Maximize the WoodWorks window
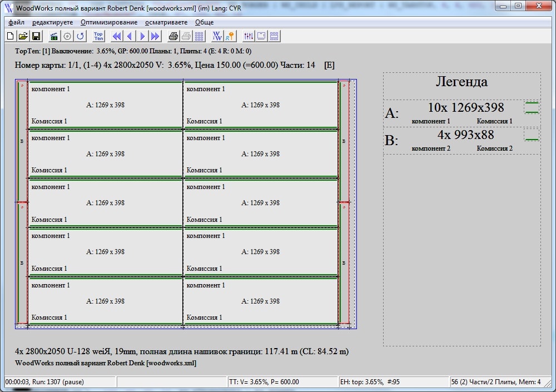Viewport: 556px width, 392px height. pos(518,6)
